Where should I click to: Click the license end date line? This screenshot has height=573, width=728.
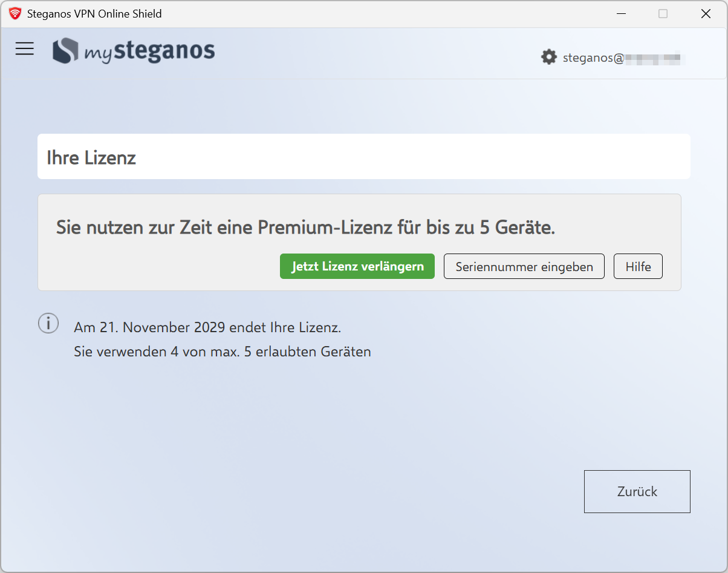click(207, 328)
